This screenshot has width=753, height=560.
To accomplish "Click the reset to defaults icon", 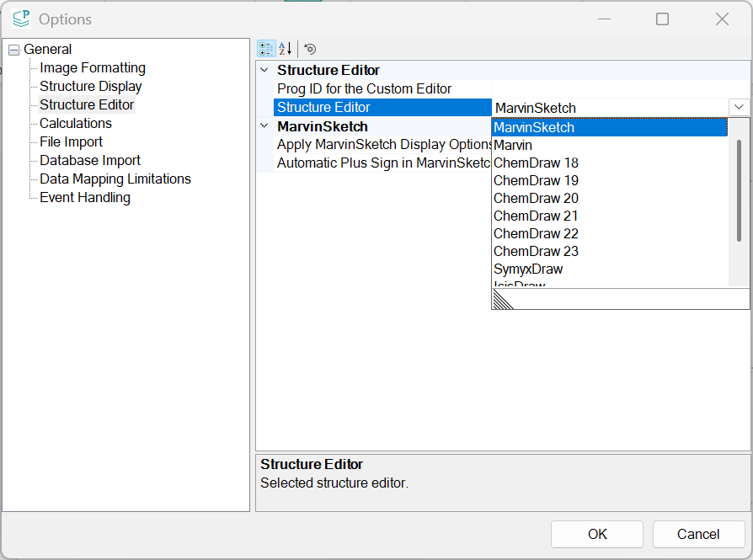I will click(310, 49).
